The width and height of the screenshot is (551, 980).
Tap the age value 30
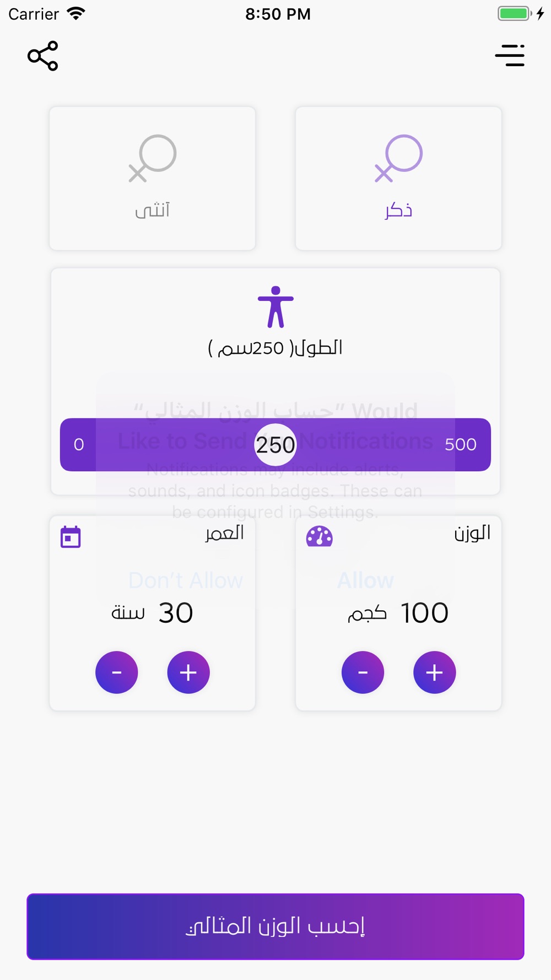(176, 613)
